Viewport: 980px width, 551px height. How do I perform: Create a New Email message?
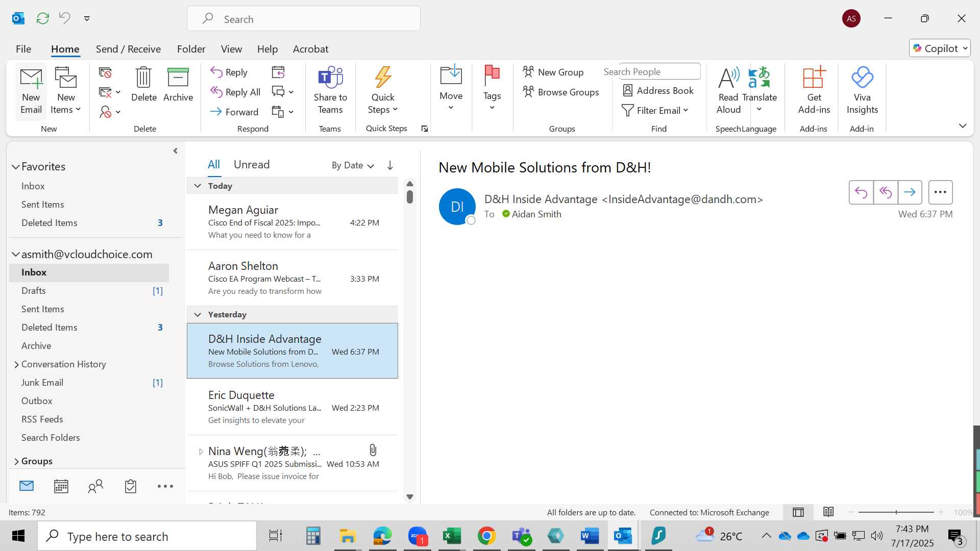tap(31, 91)
